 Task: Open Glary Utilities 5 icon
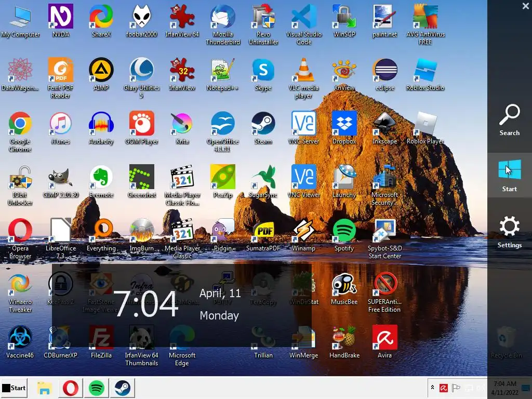coord(141,78)
